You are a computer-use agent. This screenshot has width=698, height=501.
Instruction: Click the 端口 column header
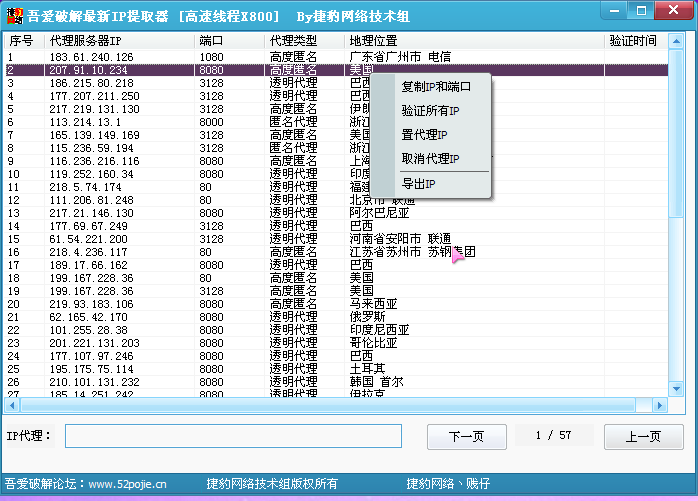(228, 41)
